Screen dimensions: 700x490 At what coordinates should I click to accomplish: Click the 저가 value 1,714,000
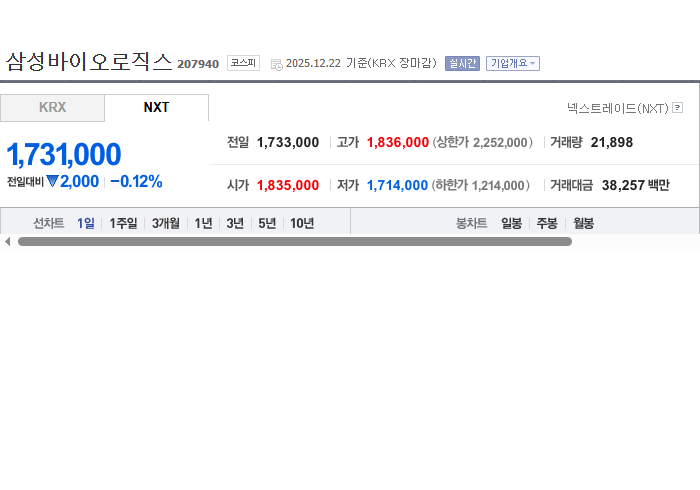(397, 185)
